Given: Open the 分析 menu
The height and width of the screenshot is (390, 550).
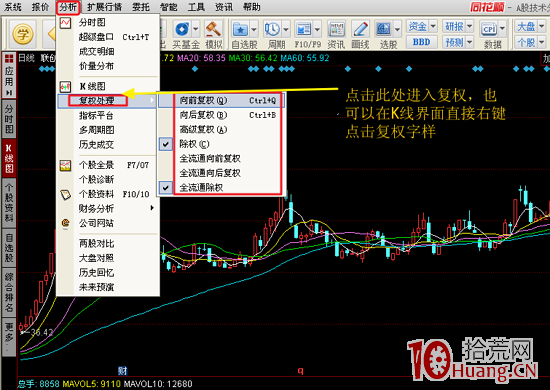Looking at the screenshot, I should (68, 7).
